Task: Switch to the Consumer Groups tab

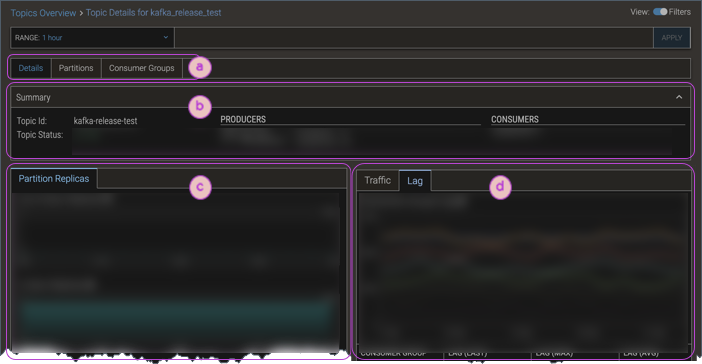Action: [141, 68]
